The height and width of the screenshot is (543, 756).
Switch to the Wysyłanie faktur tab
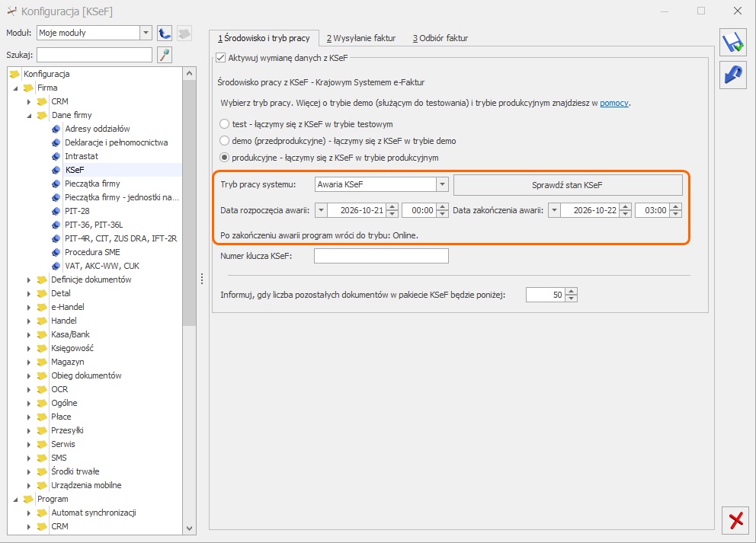coord(361,38)
